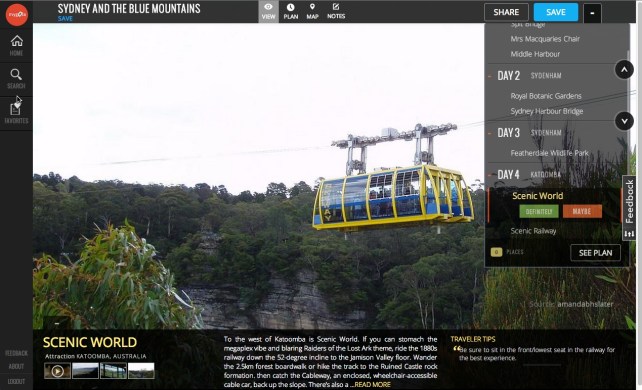This screenshot has height=390, width=642.
Task: Collapse the description panel with the minus tab
Action: point(57,323)
